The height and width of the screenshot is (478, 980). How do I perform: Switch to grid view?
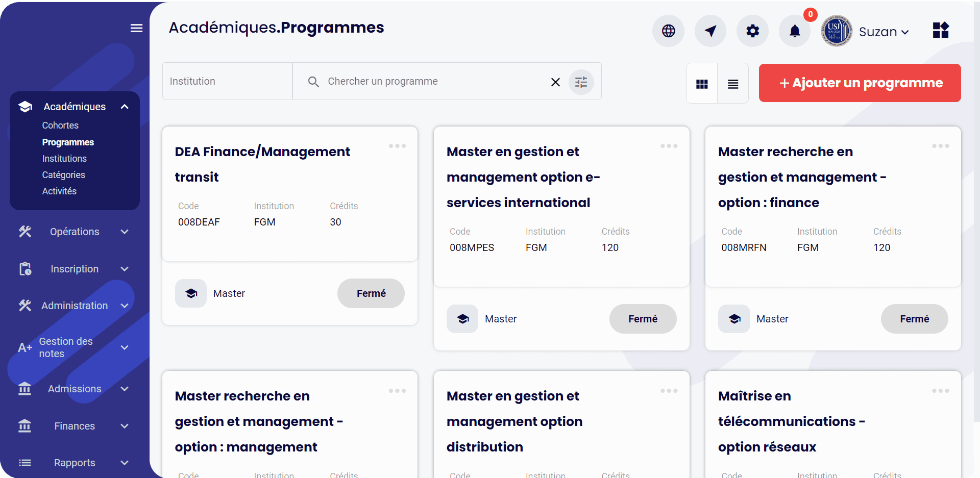coord(702,84)
